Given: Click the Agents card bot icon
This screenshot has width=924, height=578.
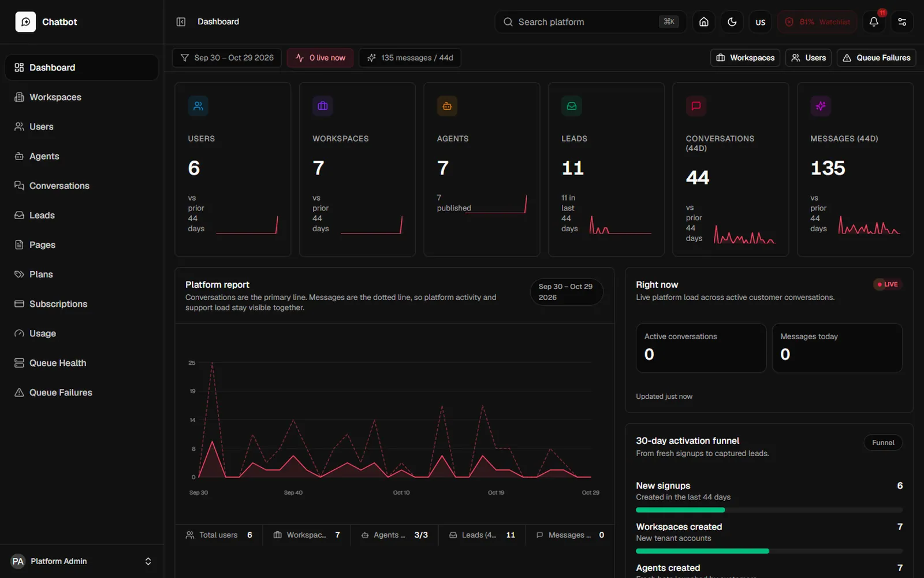Looking at the screenshot, I should [447, 106].
